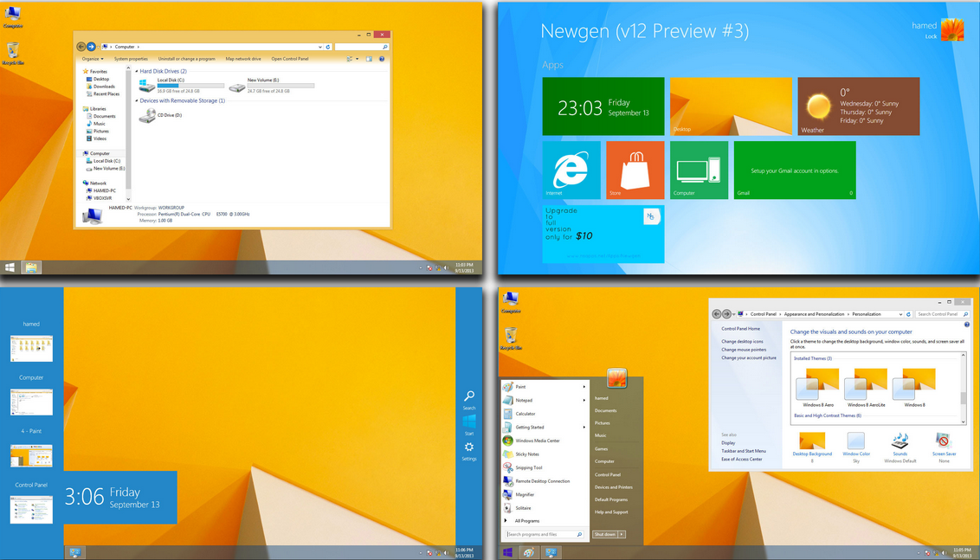Open Change mouse pointers link
Viewport: 980px width, 560px height.
click(x=744, y=350)
